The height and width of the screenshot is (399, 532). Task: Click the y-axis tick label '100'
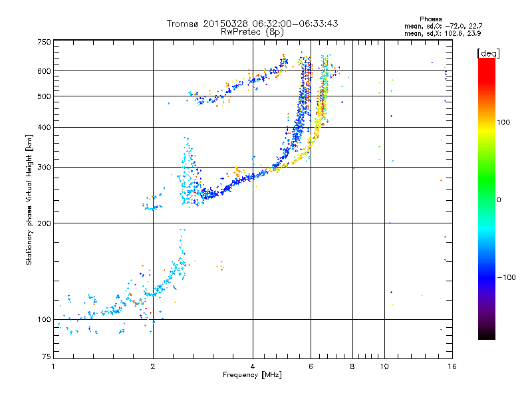[x=45, y=319]
